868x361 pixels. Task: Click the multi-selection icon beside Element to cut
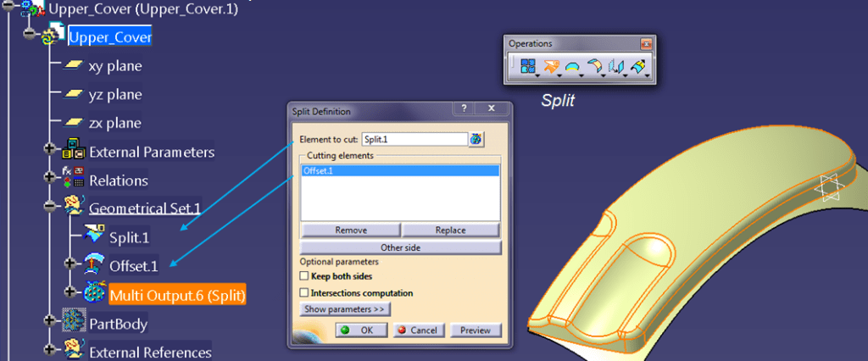(x=476, y=139)
